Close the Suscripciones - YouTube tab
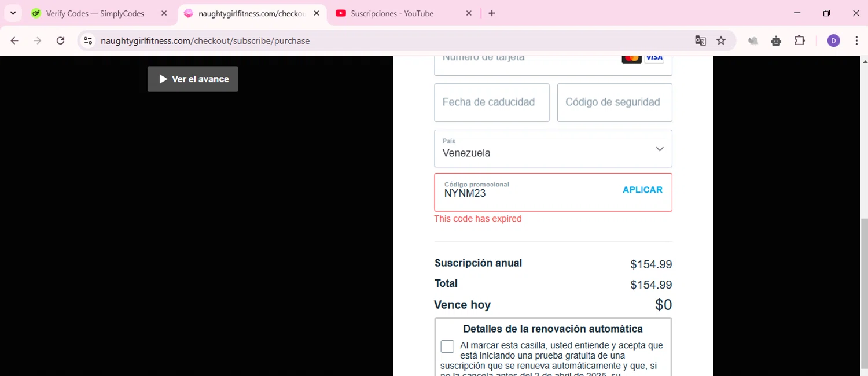This screenshot has width=868, height=376. 469,13
